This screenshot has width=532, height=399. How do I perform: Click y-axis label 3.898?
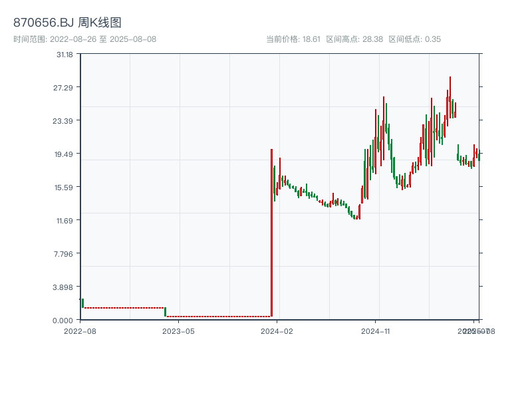click(x=63, y=287)
